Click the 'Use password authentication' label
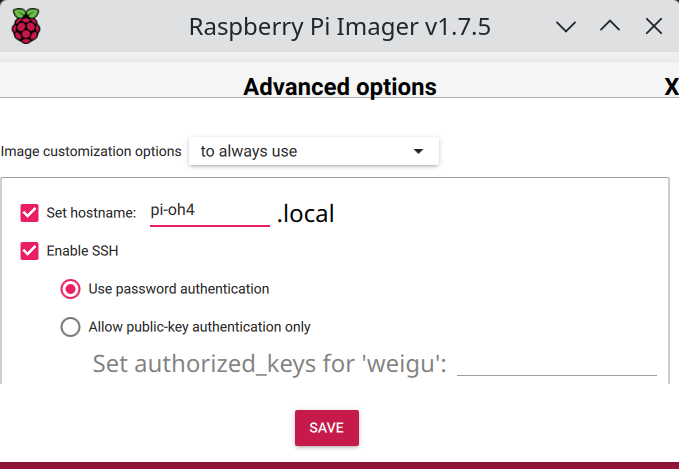This screenshot has height=469, width=679. click(179, 289)
